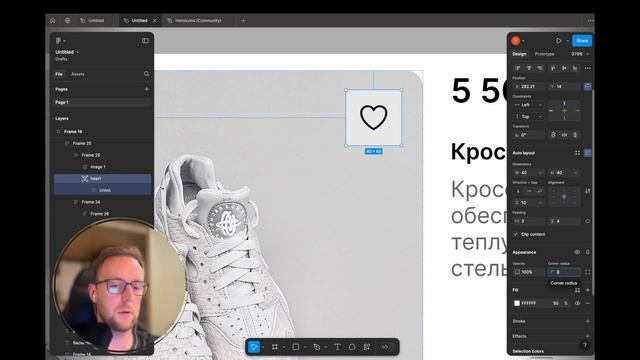This screenshot has height=360, width=640.
Task: Click the align vertical centers icon
Action: tap(564, 68)
